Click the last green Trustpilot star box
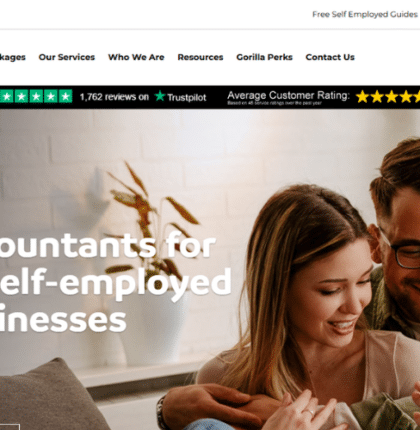This screenshot has width=420, height=430. [x=66, y=96]
